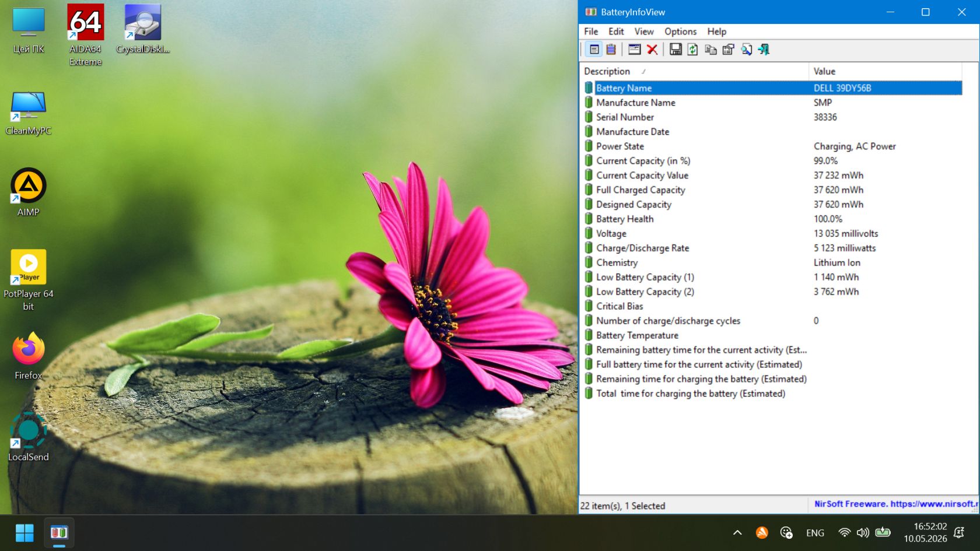Open the Windows Start button
980x551 pixels.
(24, 533)
